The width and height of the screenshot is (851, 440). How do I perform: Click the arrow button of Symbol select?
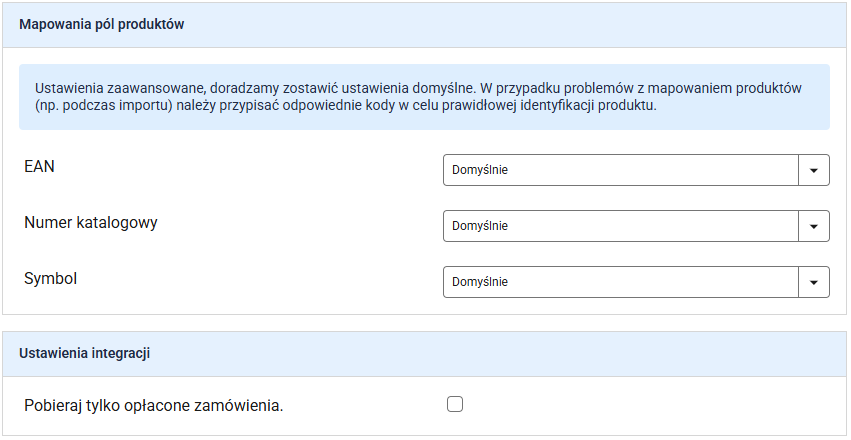coord(814,282)
